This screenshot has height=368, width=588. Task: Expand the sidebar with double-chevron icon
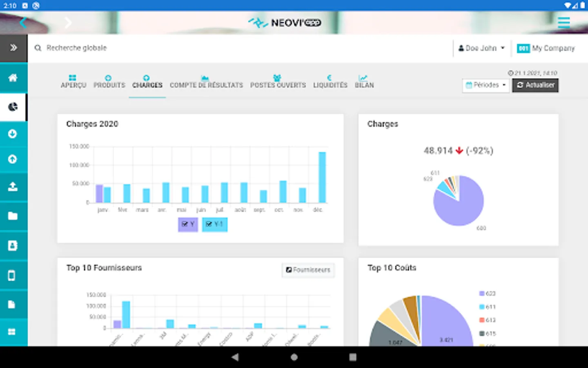pyautogui.click(x=13, y=48)
